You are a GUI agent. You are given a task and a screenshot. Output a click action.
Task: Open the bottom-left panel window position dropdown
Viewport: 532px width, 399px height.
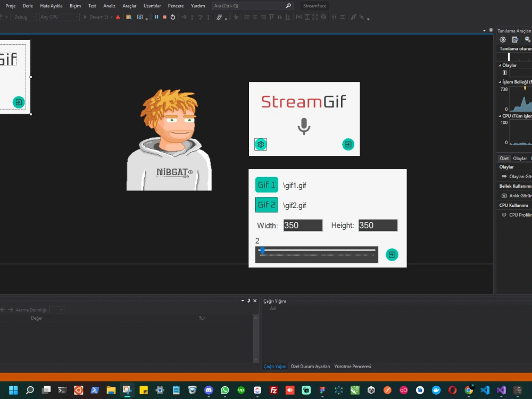(243, 301)
